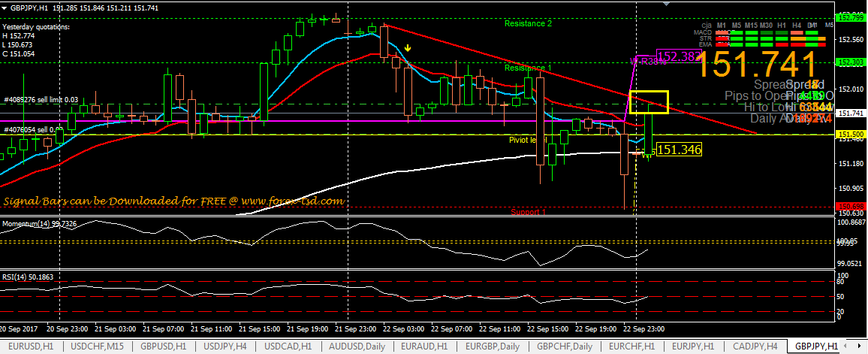
Task: Click the Resistance 2 level label
Action: (x=528, y=23)
